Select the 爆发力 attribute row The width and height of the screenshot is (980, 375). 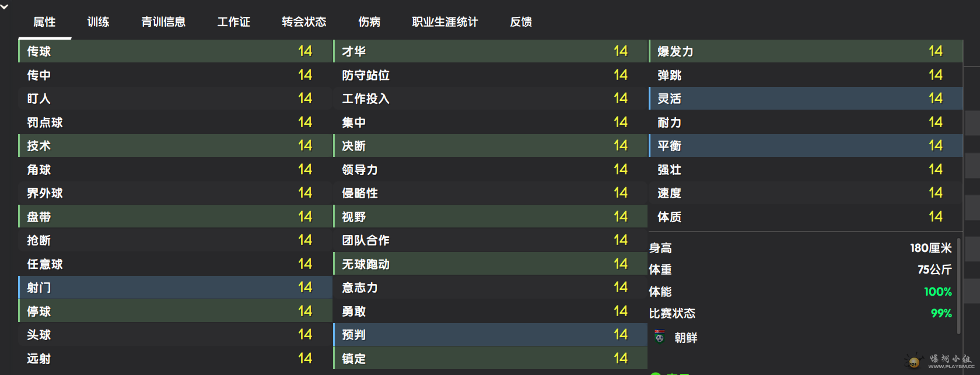pyautogui.click(x=806, y=51)
